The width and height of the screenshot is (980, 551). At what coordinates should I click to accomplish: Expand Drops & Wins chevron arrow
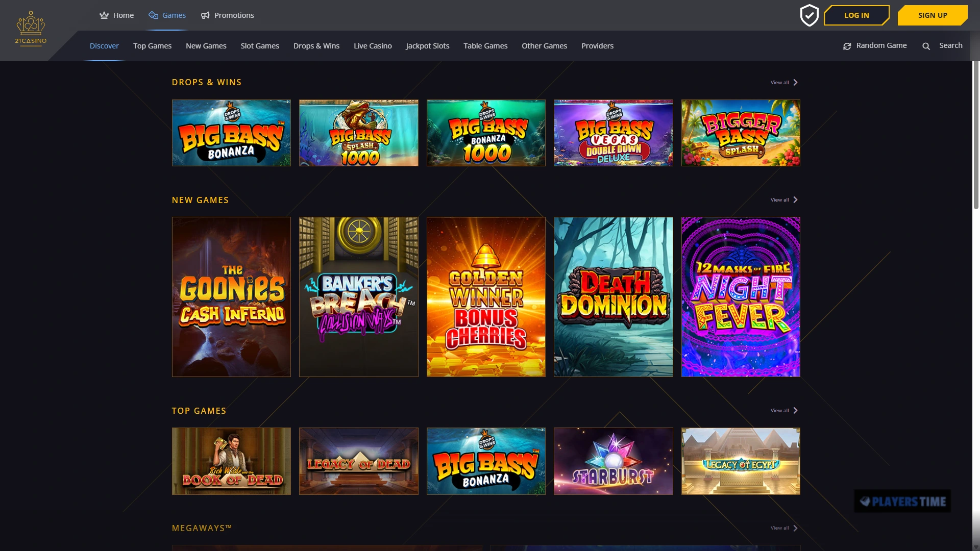click(x=795, y=82)
